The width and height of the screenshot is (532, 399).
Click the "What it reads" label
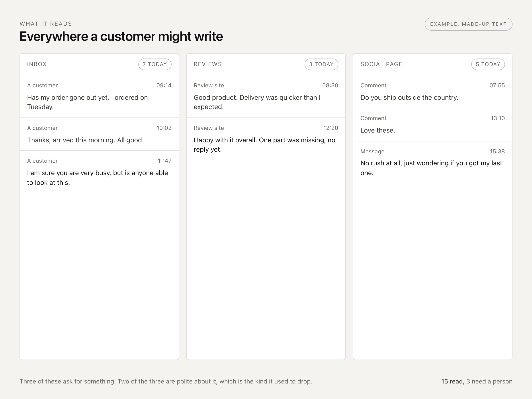(46, 24)
